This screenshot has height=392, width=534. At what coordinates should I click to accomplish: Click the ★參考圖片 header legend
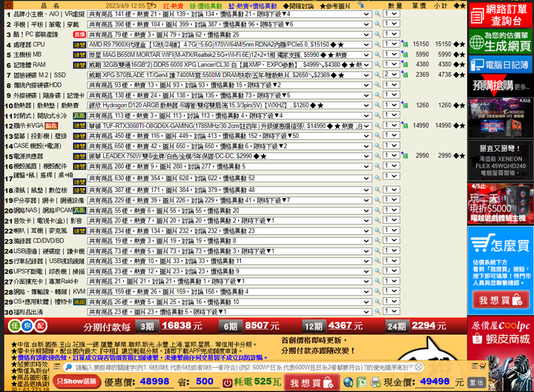click(x=335, y=6)
